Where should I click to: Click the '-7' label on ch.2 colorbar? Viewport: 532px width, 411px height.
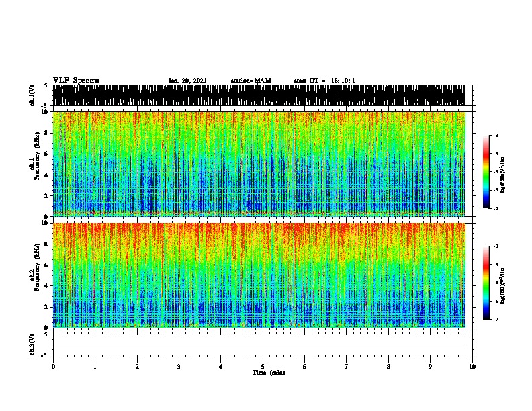496,320
